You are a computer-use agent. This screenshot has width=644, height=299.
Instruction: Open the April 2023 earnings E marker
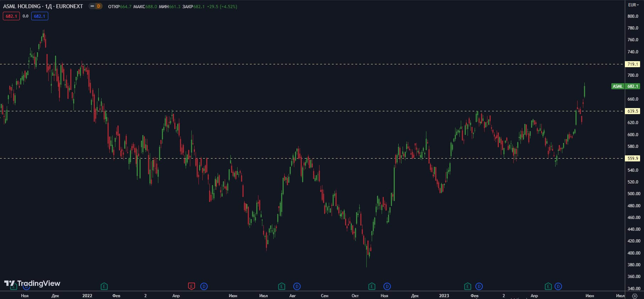[548, 286]
